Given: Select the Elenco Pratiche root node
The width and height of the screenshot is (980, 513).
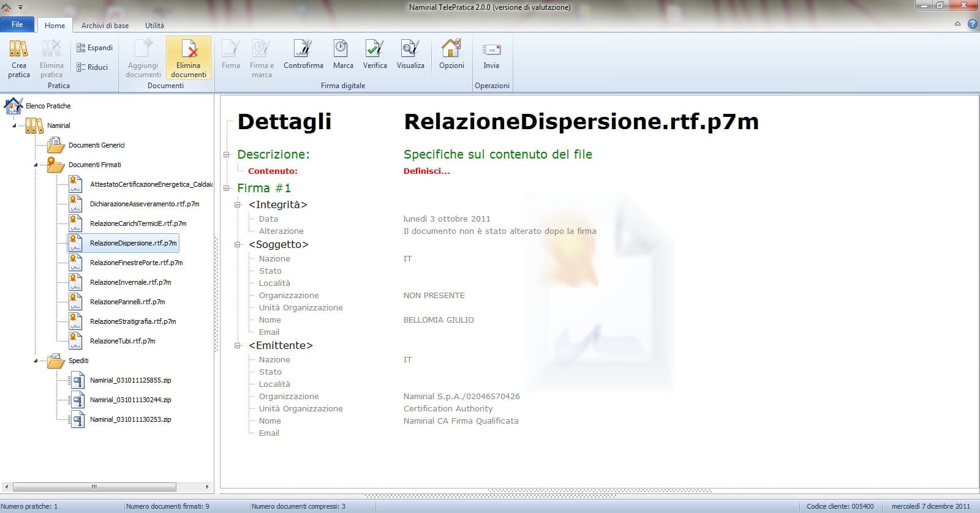Looking at the screenshot, I should 48,106.
